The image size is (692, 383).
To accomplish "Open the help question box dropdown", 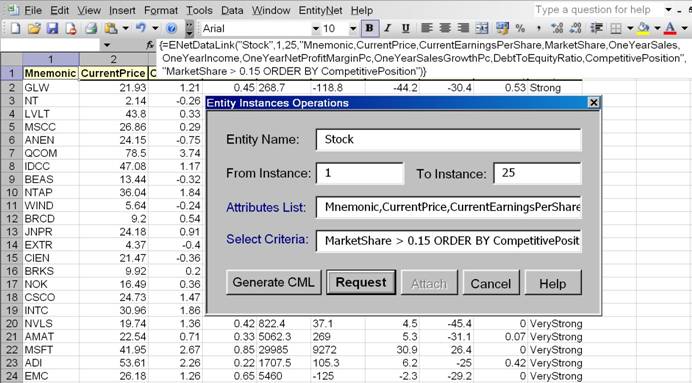I will pos(669,10).
